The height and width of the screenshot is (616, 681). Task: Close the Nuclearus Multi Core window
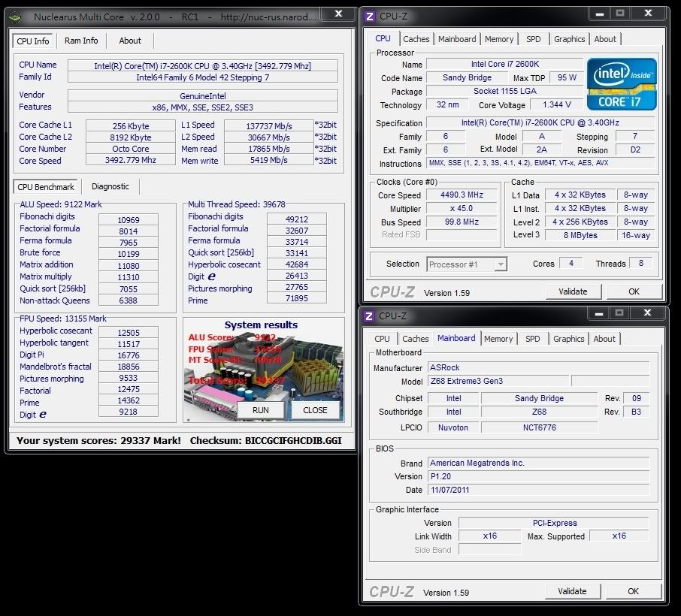coord(338,14)
